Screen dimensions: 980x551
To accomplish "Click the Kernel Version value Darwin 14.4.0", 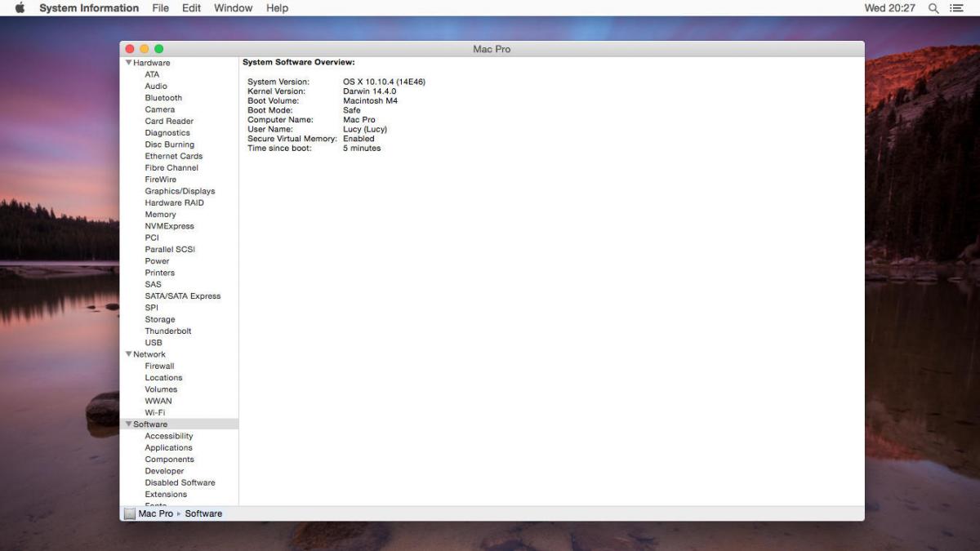I will [x=369, y=91].
